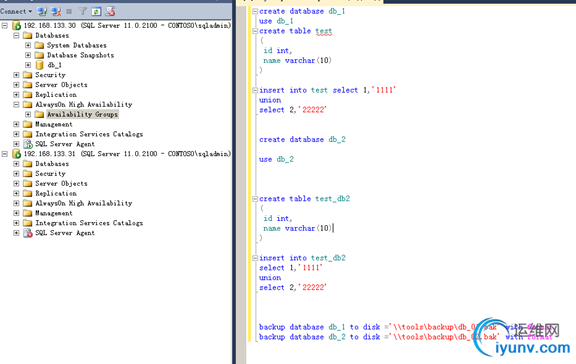Collapse the 'create table test_db2' code block
Screen dimensions: 576x364
click(255, 199)
